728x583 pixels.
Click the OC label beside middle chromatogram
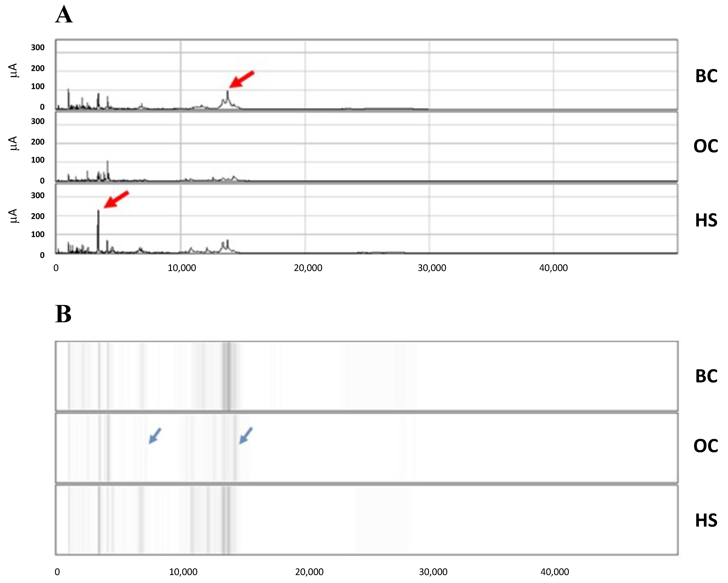point(706,146)
